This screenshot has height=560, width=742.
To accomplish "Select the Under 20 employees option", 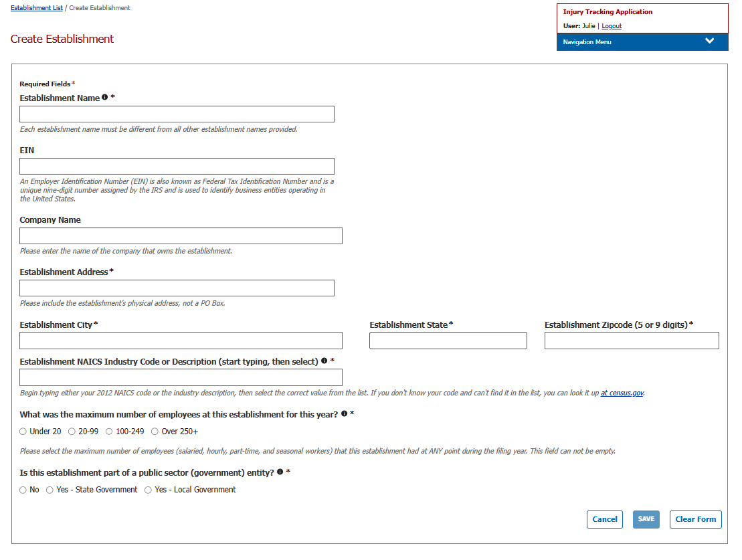I will [x=23, y=432].
